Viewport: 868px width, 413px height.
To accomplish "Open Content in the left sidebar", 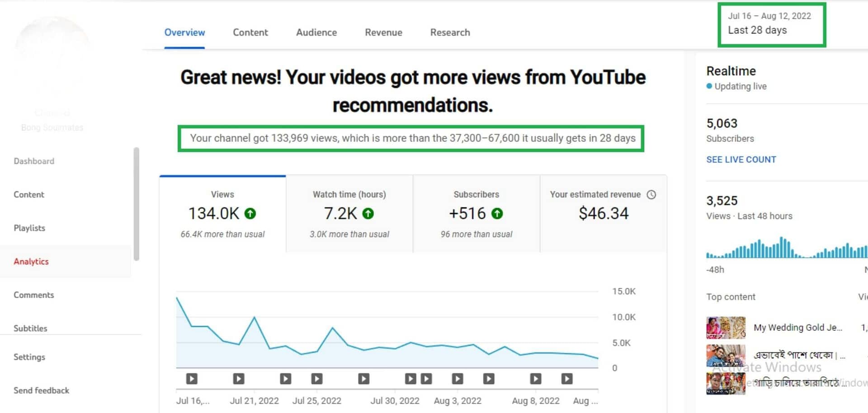I will click(x=29, y=195).
